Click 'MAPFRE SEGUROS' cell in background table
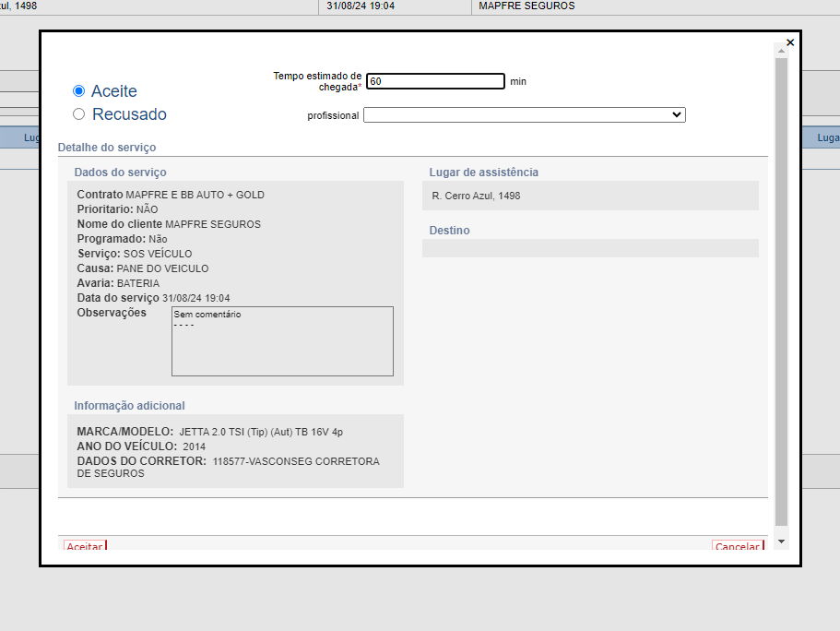This screenshot has height=631, width=840. [x=526, y=6]
